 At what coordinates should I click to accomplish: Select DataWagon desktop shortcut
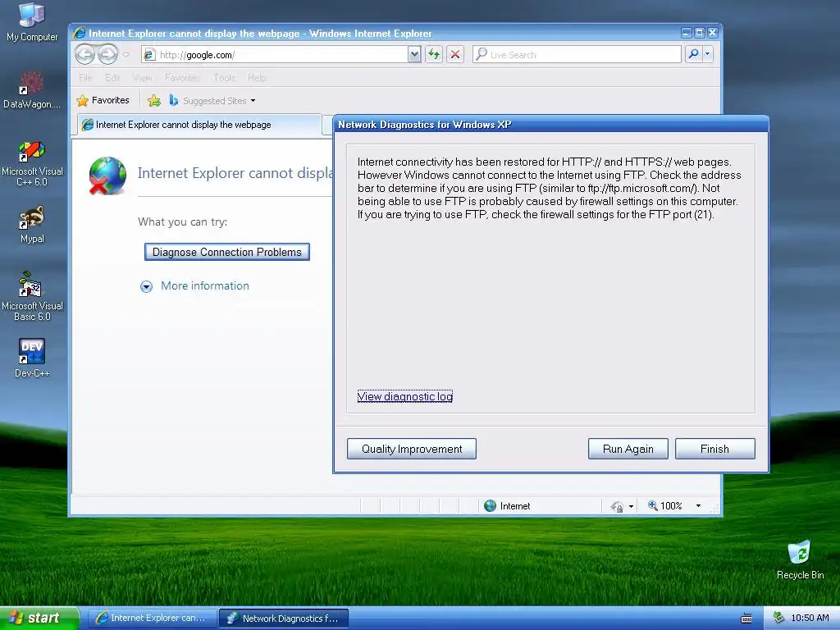tap(32, 89)
